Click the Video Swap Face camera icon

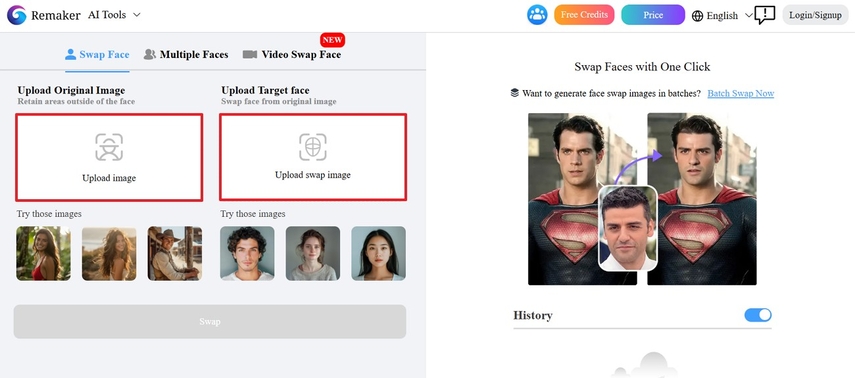pos(250,55)
